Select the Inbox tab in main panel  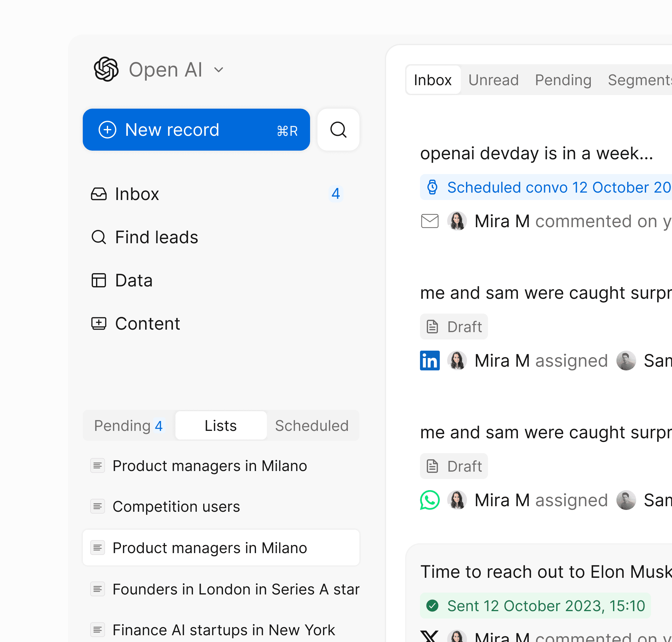(433, 80)
